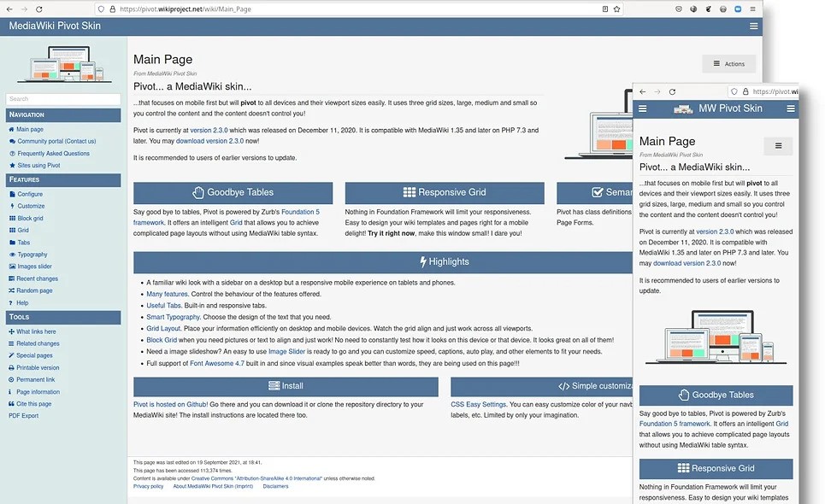Open Printable version tool
This screenshot has height=504, width=825.
[38, 368]
